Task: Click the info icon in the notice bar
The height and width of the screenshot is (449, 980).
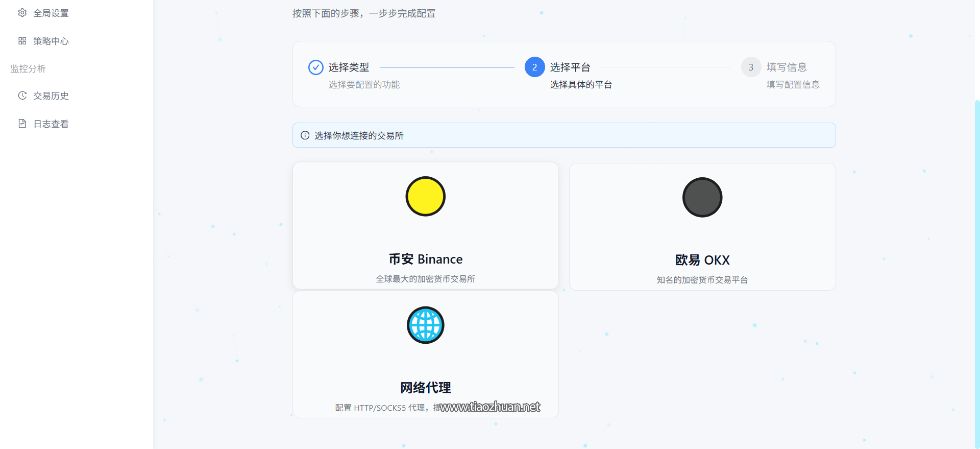Action: pos(305,135)
